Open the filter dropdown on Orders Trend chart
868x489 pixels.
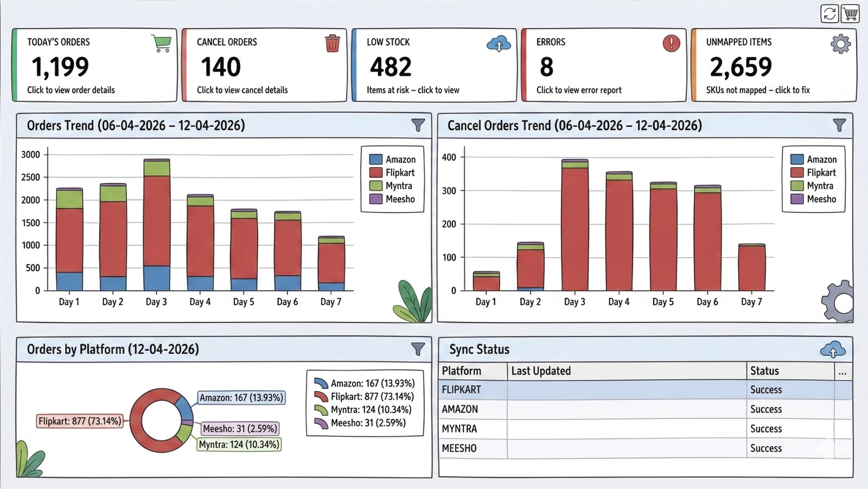(x=418, y=125)
